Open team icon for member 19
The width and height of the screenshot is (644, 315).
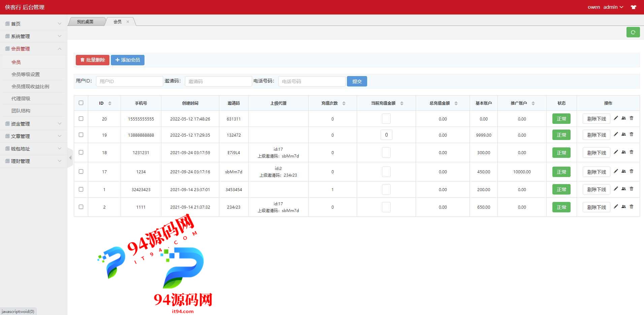(x=623, y=134)
